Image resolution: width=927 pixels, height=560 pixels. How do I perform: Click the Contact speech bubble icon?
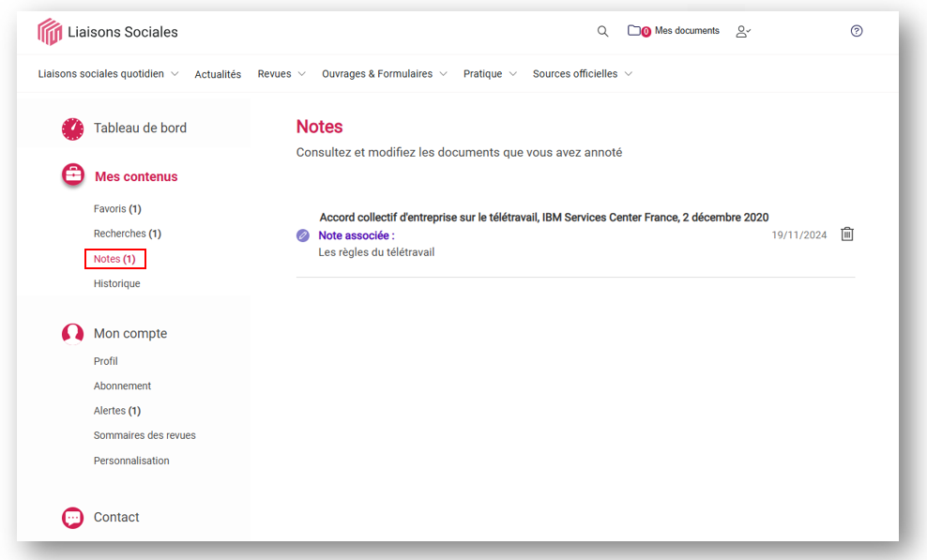click(x=73, y=518)
